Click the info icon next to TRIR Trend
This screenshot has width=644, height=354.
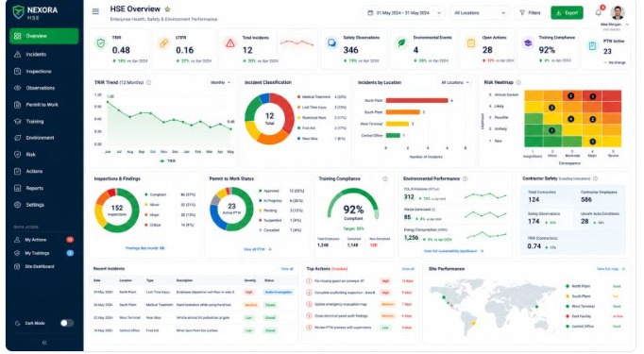(148, 82)
